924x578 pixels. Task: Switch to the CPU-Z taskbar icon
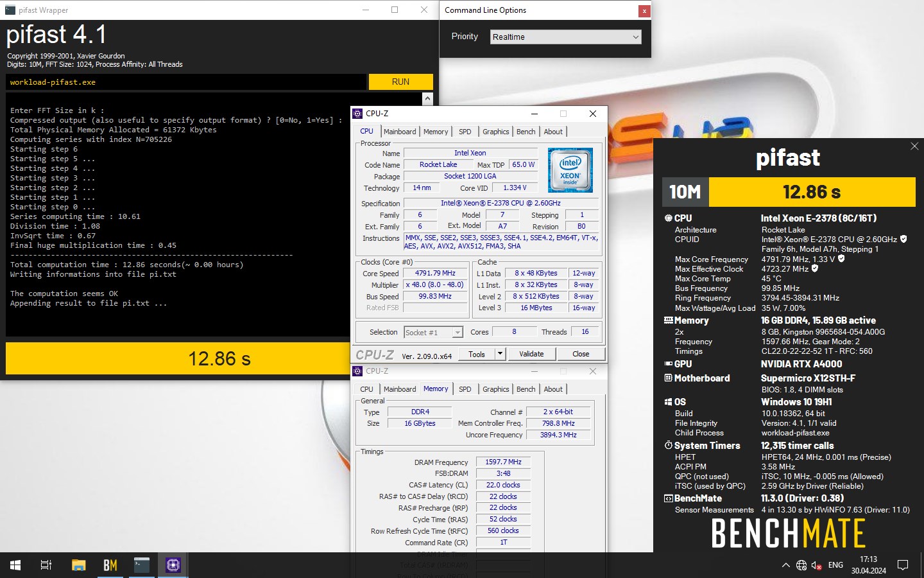tap(173, 565)
